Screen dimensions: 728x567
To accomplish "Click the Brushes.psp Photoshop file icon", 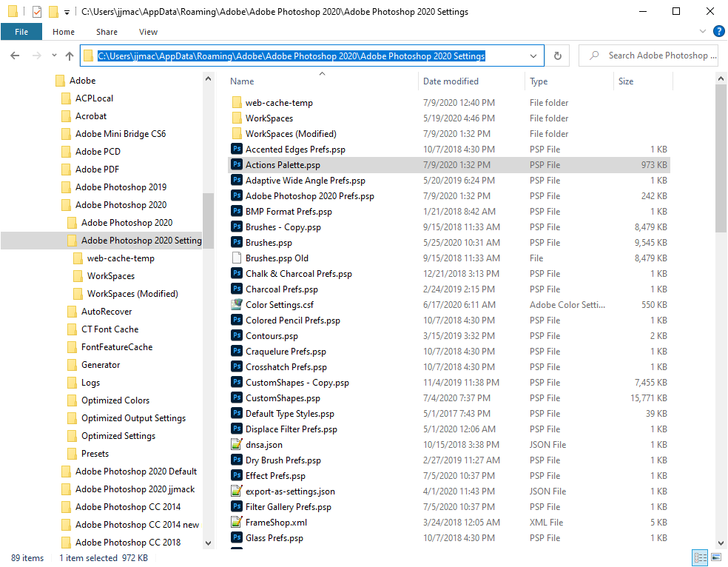I will point(237,242).
